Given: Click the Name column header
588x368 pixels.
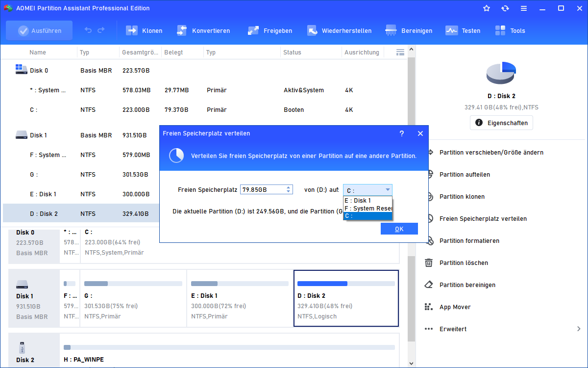Looking at the screenshot, I should (x=38, y=53).
